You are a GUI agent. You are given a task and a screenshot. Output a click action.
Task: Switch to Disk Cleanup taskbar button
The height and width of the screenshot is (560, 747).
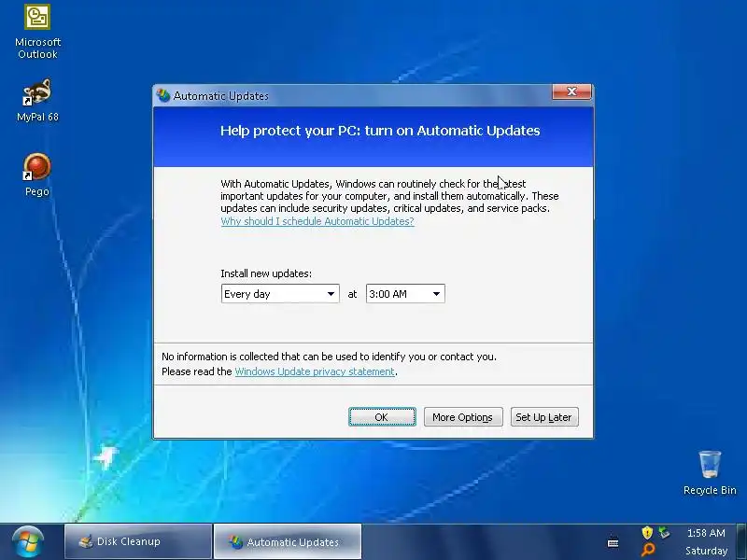tap(138, 541)
